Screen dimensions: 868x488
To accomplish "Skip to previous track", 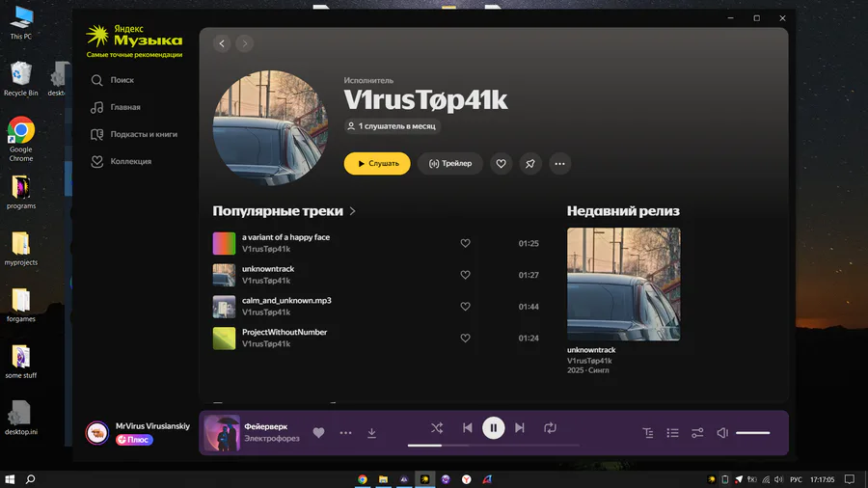I will click(x=467, y=427).
